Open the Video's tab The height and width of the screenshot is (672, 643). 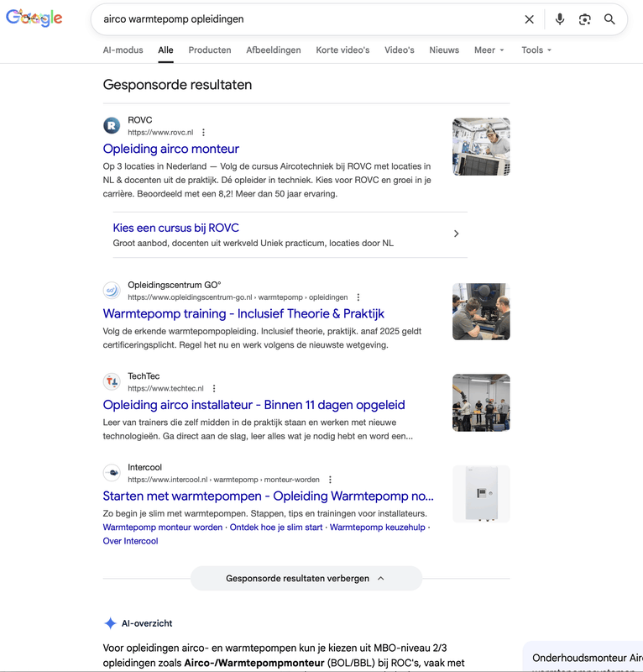pyautogui.click(x=400, y=50)
